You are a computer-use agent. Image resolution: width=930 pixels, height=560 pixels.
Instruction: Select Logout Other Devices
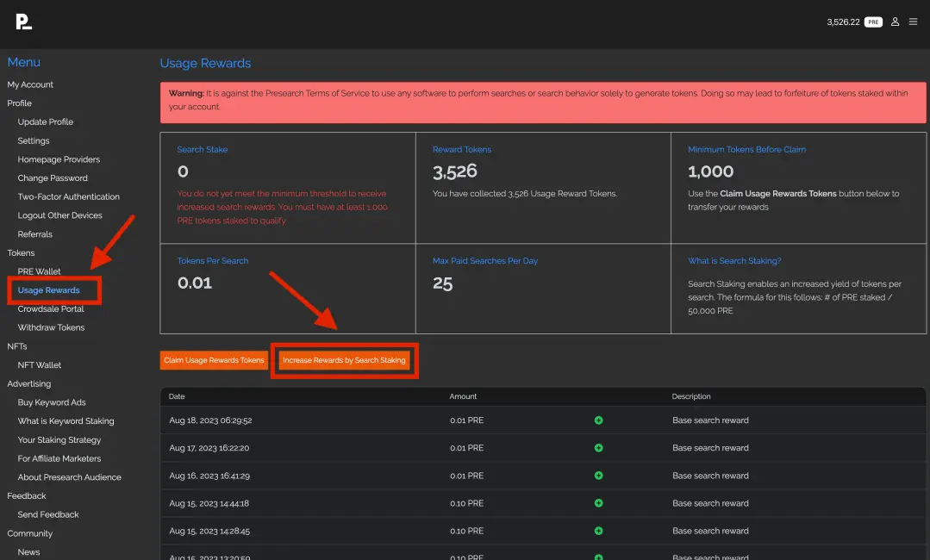[x=60, y=215]
